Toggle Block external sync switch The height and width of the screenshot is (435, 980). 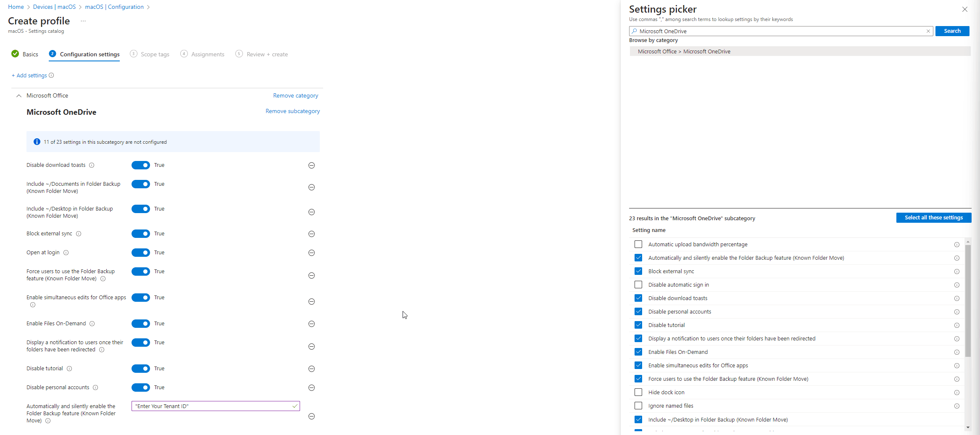click(x=141, y=234)
